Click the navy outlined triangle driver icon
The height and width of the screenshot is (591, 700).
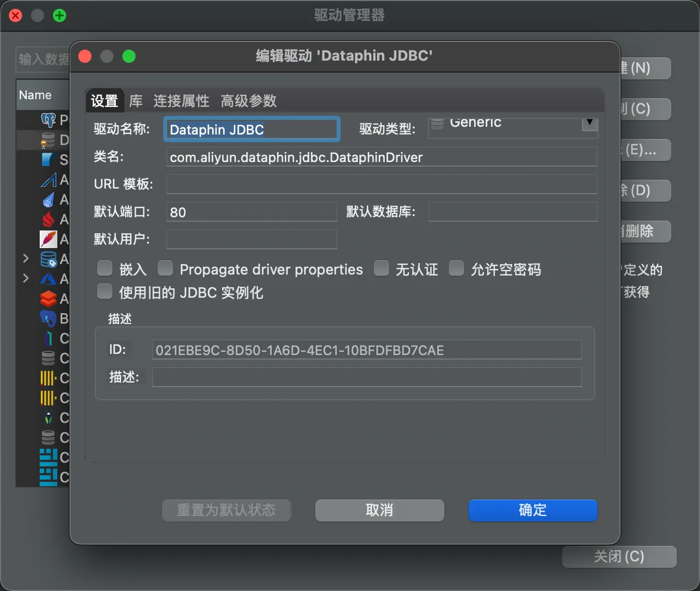pos(49,180)
